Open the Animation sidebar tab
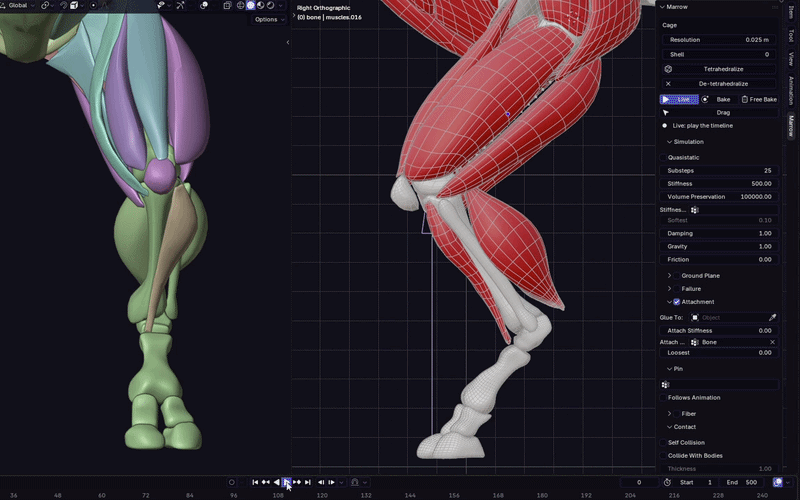The width and height of the screenshot is (800, 500). tap(791, 90)
